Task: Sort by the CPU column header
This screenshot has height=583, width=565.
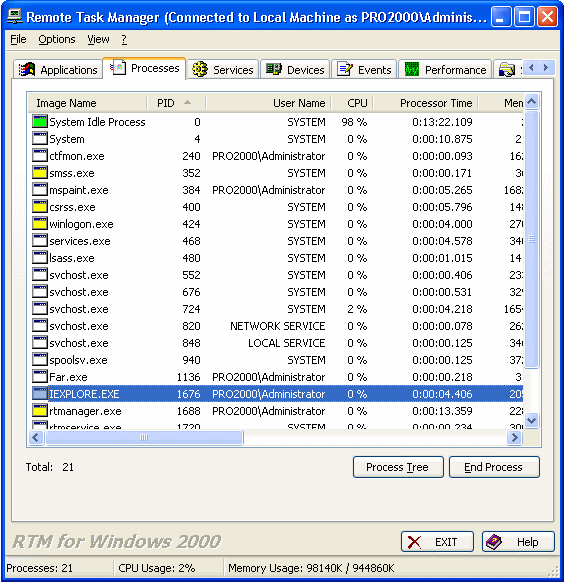Action: 352,103
